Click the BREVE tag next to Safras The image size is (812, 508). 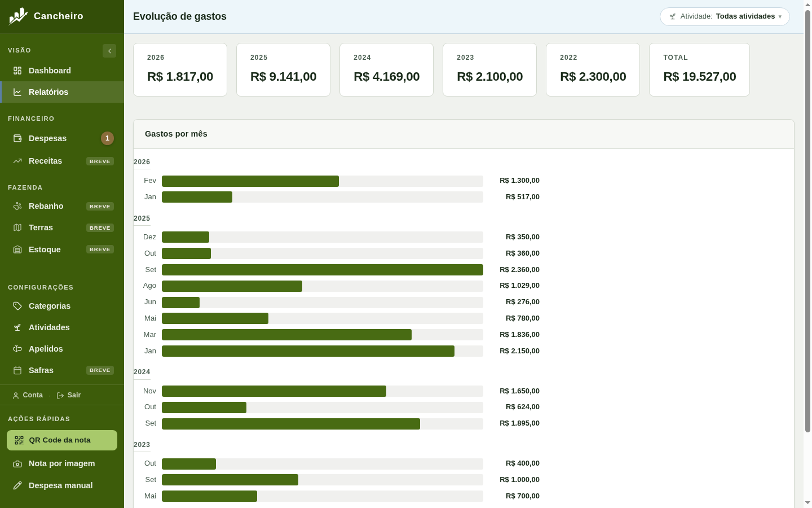coord(100,370)
